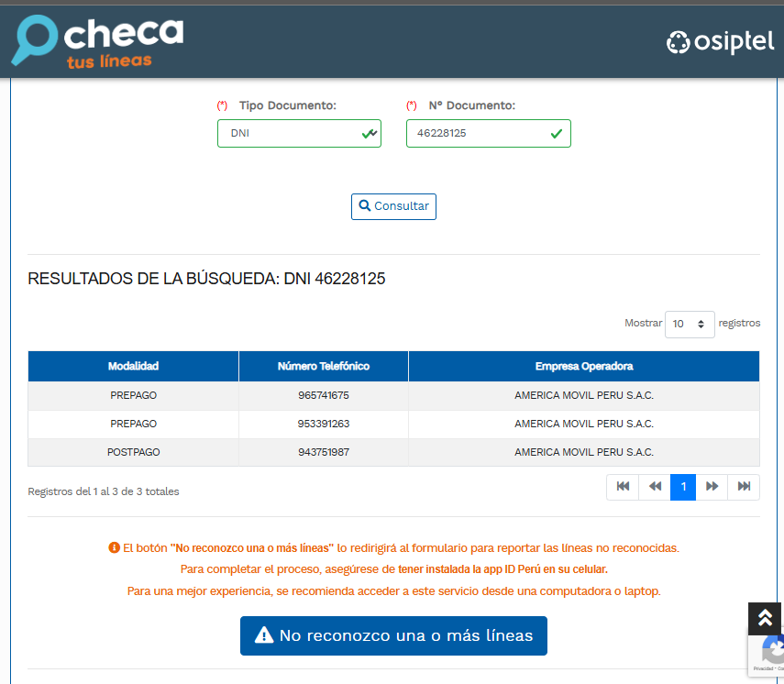Advance with the next page arrows icon

point(712,487)
